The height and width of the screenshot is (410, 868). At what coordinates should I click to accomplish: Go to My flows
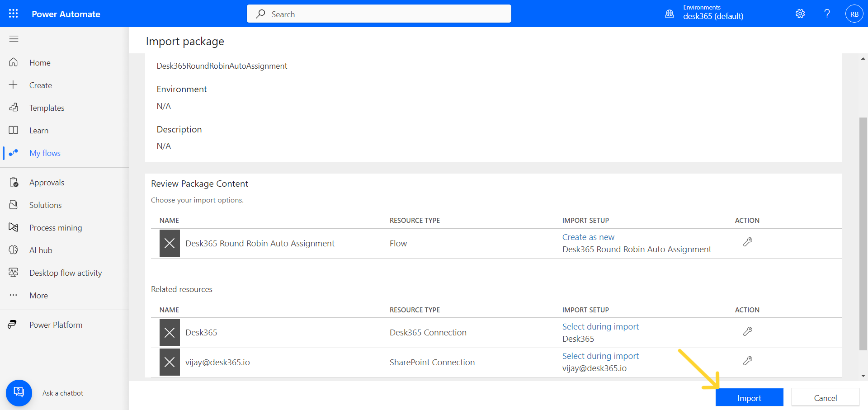pyautogui.click(x=45, y=153)
